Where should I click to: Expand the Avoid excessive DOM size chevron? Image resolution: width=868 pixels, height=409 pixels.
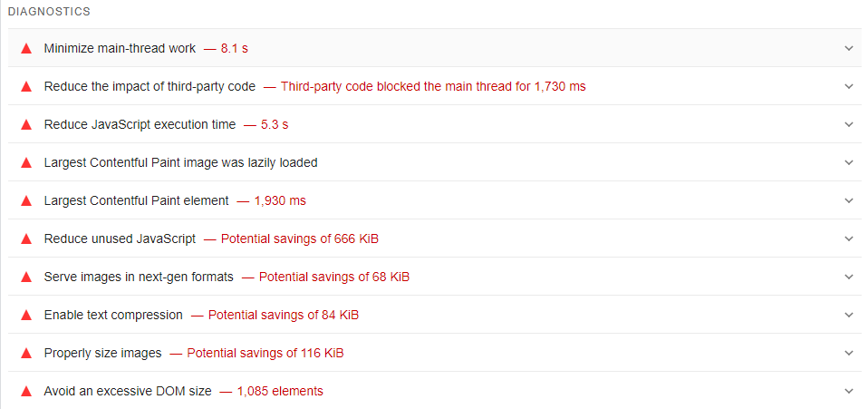click(x=848, y=391)
